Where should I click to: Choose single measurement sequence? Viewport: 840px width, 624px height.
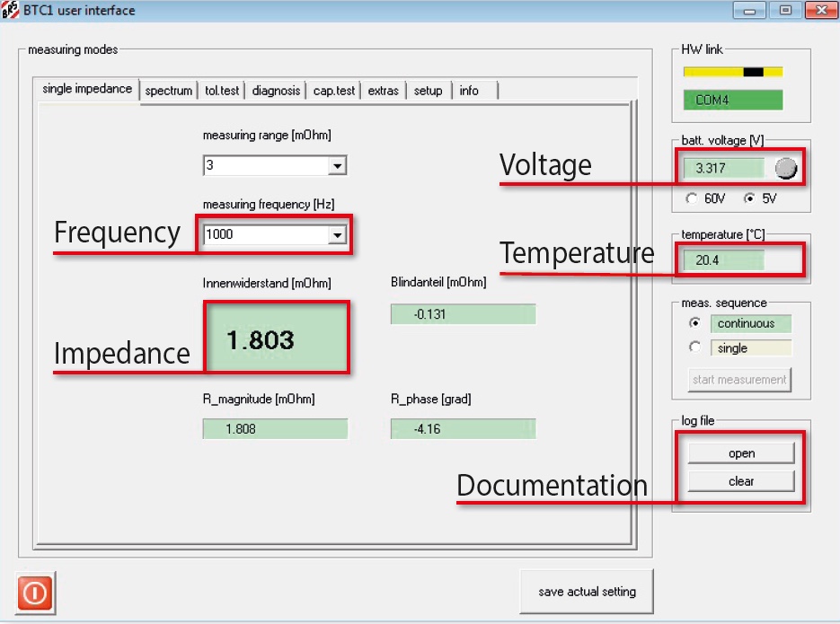(694, 347)
